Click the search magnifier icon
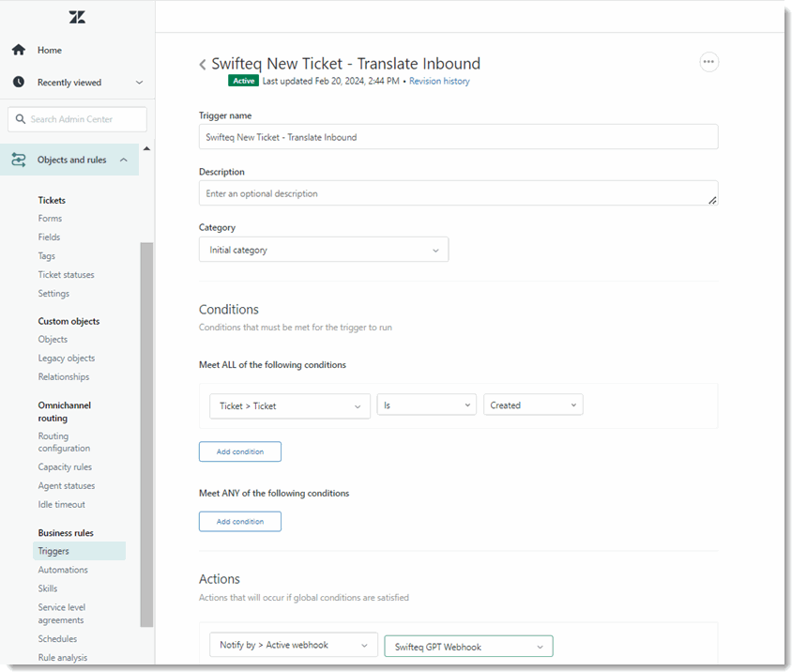The height and width of the screenshot is (672, 792). (x=21, y=119)
